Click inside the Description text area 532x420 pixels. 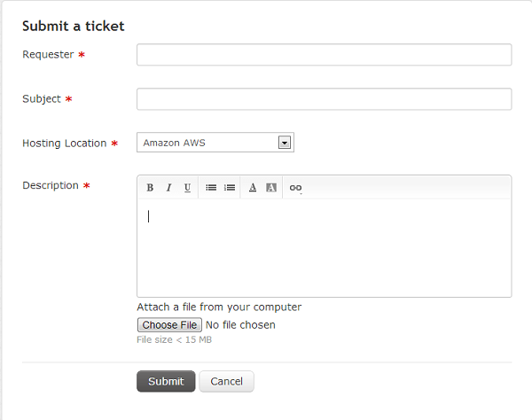(x=324, y=248)
